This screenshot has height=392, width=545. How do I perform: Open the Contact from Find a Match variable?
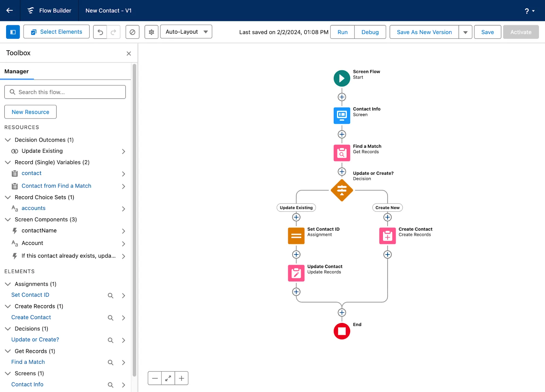coord(56,186)
